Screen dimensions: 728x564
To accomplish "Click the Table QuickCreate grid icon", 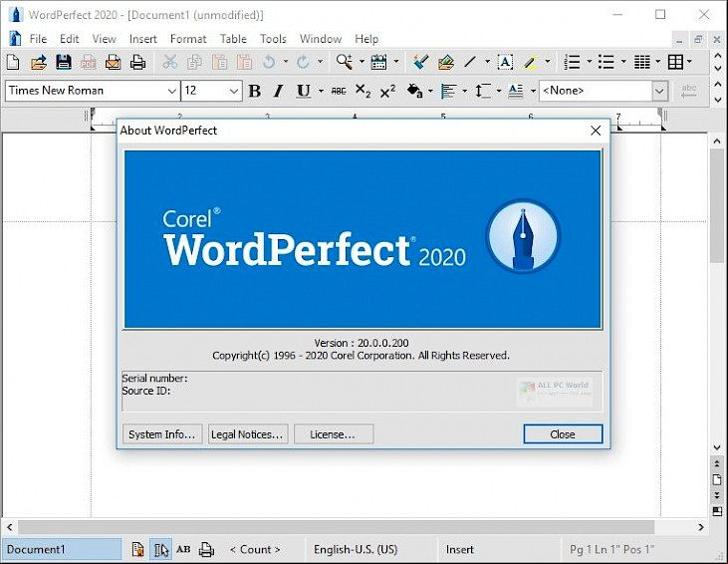I will (x=675, y=62).
